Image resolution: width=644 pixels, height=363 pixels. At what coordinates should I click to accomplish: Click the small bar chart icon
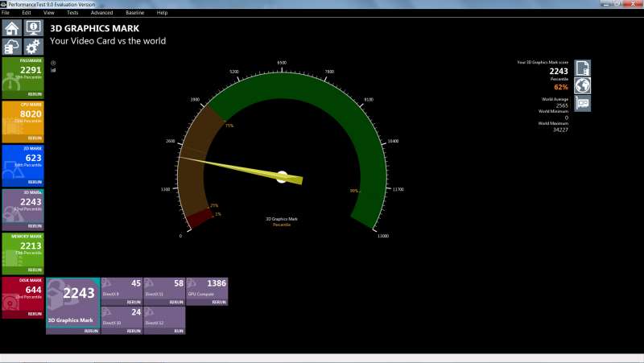54,70
